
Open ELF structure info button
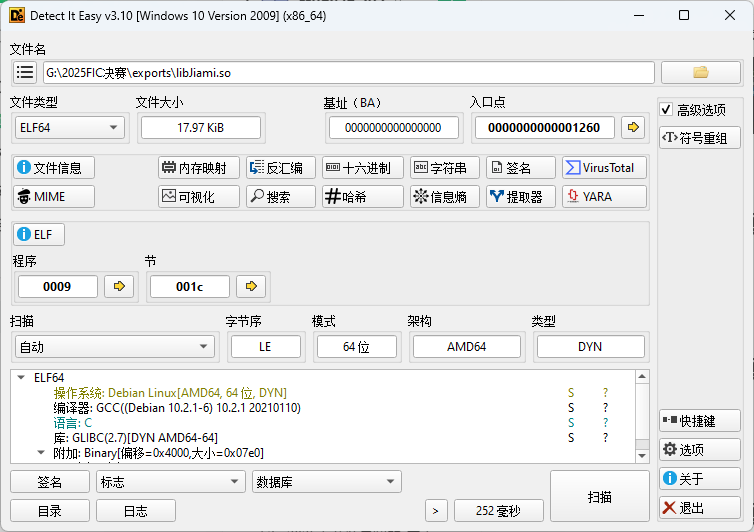coord(38,235)
